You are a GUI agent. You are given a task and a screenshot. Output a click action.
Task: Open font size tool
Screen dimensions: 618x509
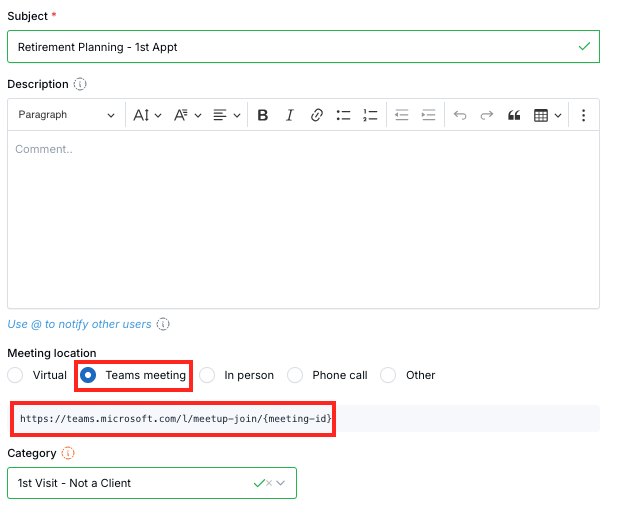coord(141,115)
